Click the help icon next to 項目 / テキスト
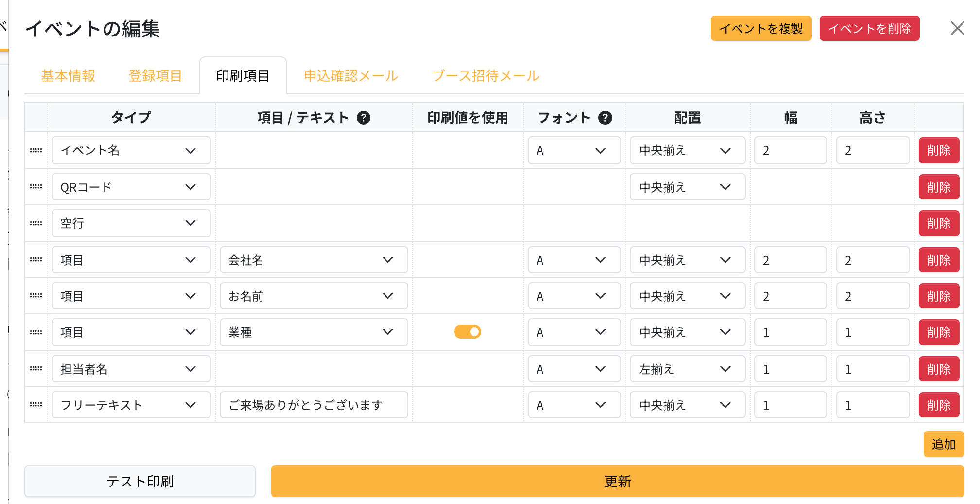Viewport: 980px width, 504px height. point(364,118)
